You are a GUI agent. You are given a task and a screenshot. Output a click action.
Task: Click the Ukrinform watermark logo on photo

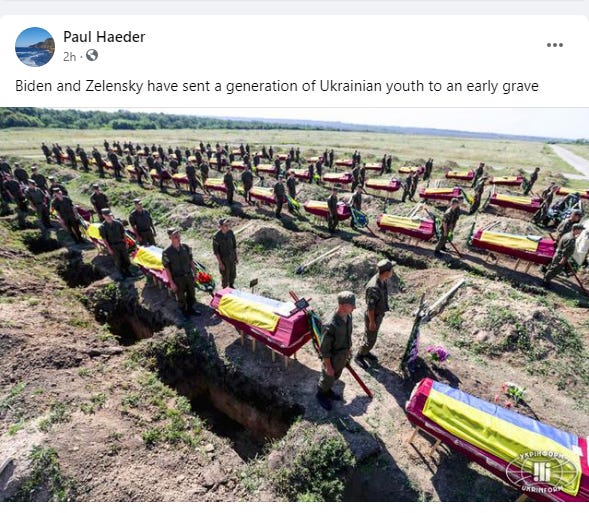(542, 473)
